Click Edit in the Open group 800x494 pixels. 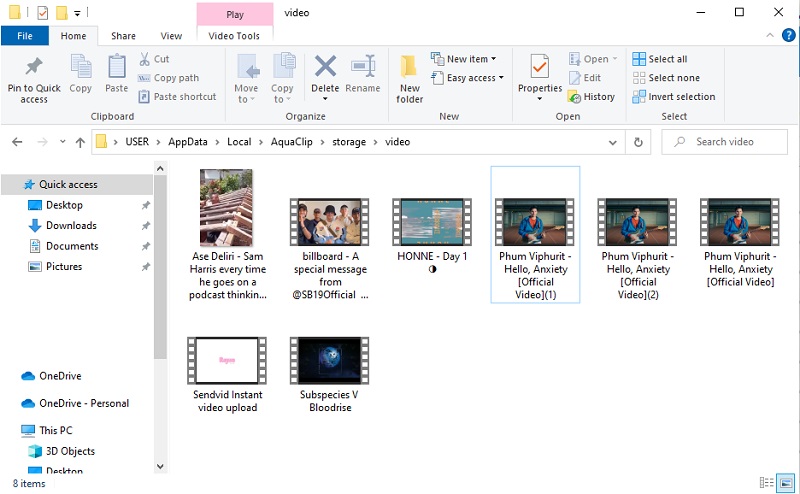[585, 78]
